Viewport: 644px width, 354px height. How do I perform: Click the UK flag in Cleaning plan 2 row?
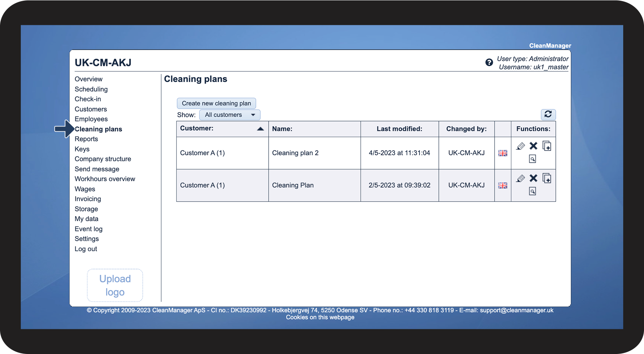tap(503, 153)
